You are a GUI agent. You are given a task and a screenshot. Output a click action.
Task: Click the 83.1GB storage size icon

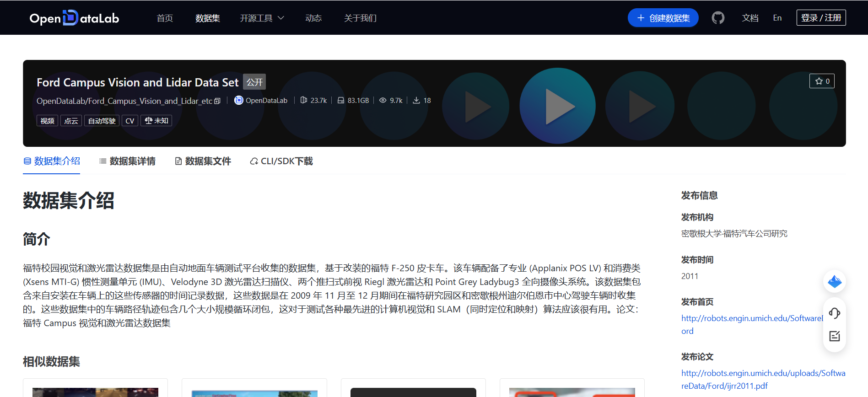pyautogui.click(x=341, y=100)
